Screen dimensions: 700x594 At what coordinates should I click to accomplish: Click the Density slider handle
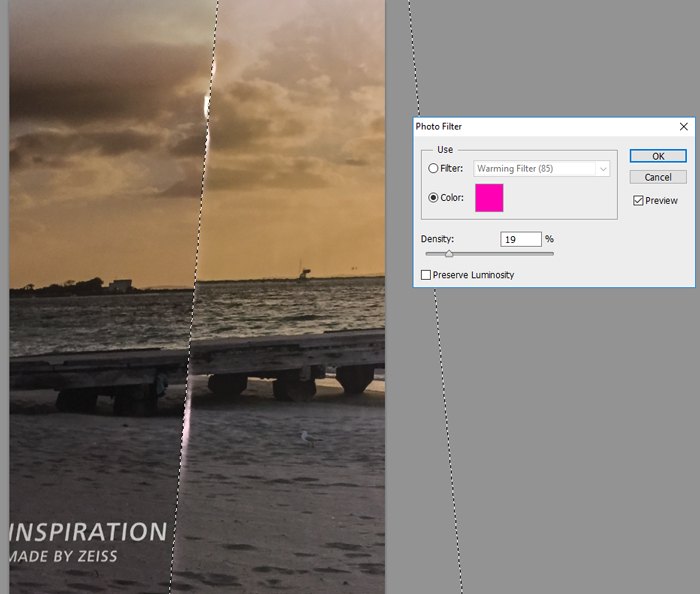coord(449,253)
